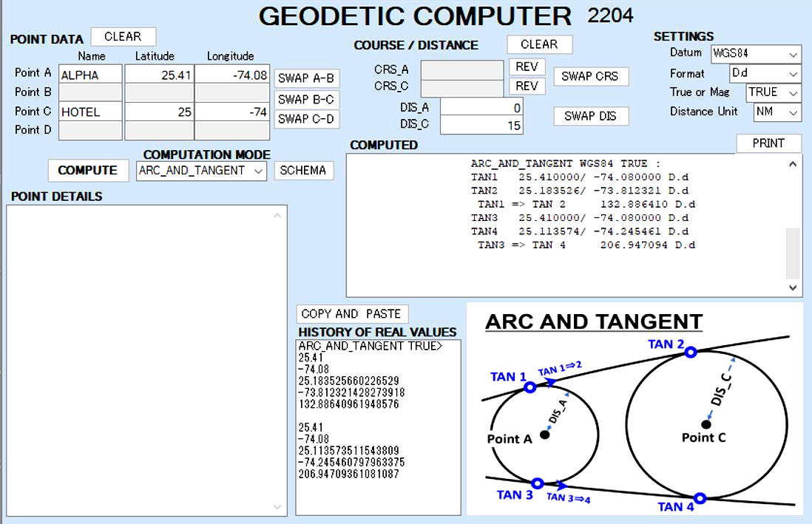Click the TAN4 coordinates line in COMPUTED
Image resolution: width=812 pixels, height=524 pixels.
(580, 231)
